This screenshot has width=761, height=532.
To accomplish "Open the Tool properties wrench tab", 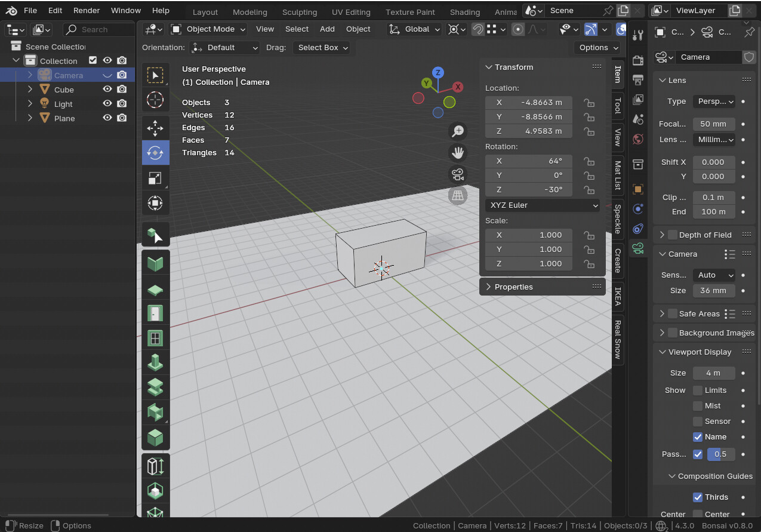I will pyautogui.click(x=638, y=35).
